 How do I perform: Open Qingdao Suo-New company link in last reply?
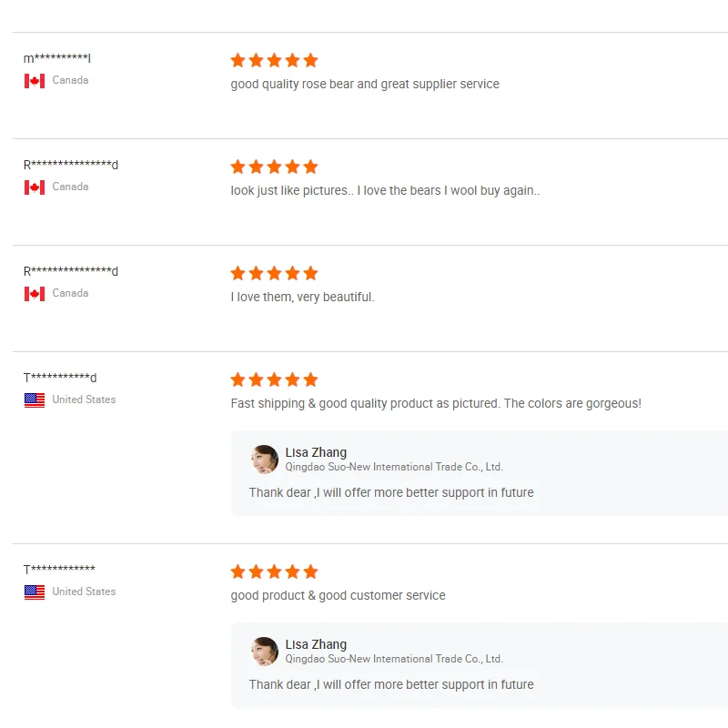pos(394,659)
